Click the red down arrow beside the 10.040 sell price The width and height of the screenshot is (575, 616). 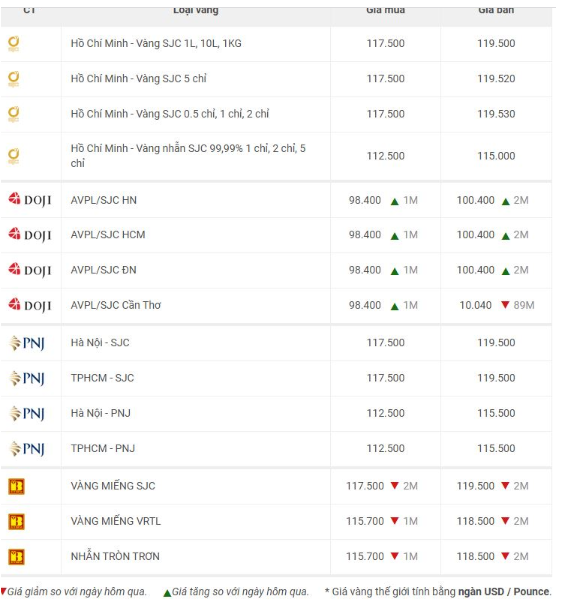point(505,304)
